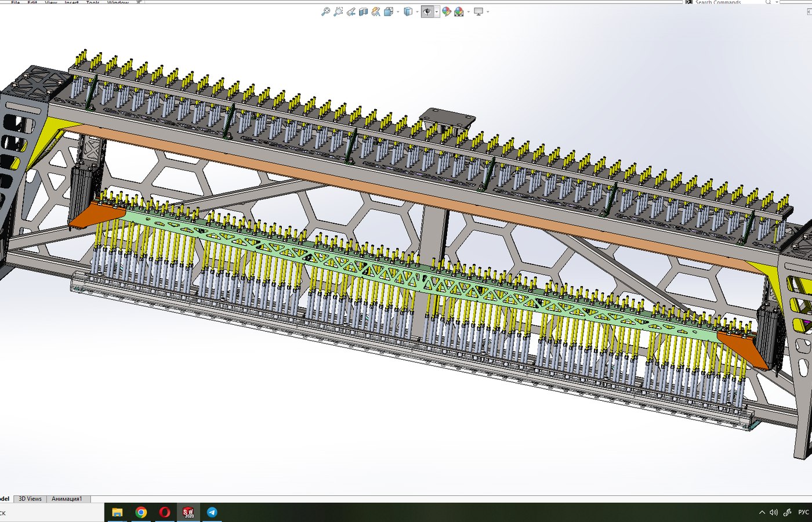Expand the View Orientation dropdown arrow

click(x=398, y=12)
